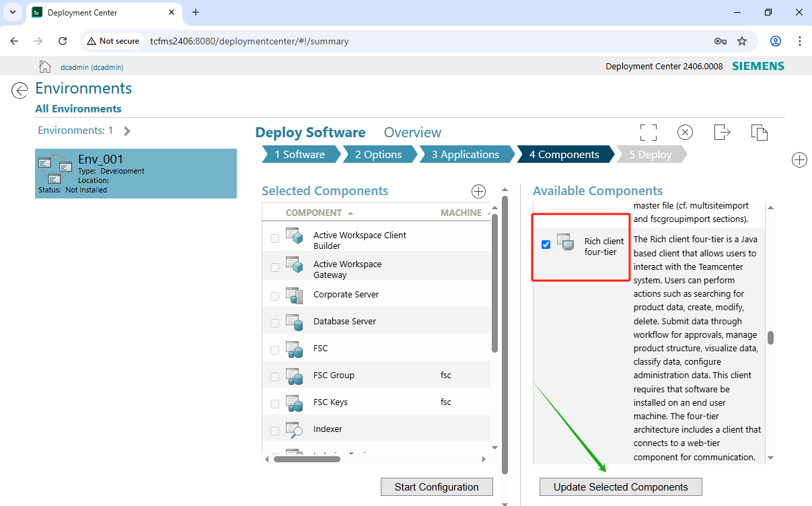Open the browser profile icon
Image resolution: width=812 pixels, height=506 pixels.
(776, 41)
